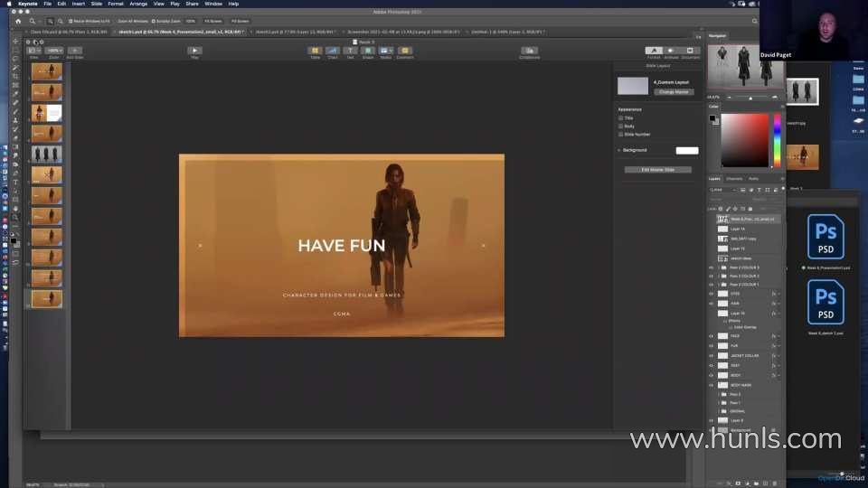Switch to the Paths tab
868x488 pixels.
753,179
